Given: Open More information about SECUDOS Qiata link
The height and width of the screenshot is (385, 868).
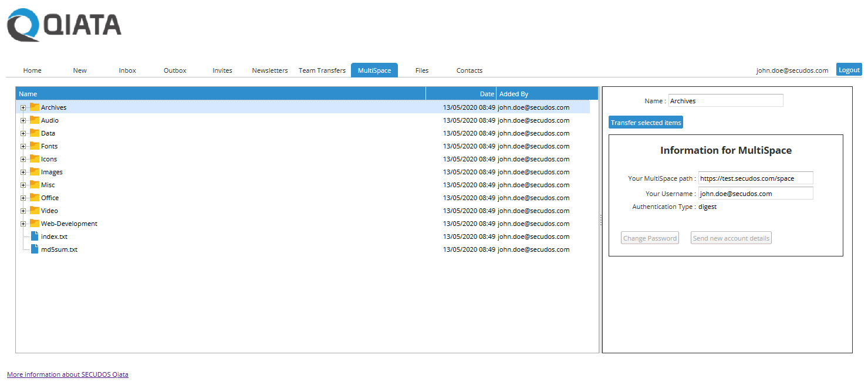Looking at the screenshot, I should click(67, 374).
